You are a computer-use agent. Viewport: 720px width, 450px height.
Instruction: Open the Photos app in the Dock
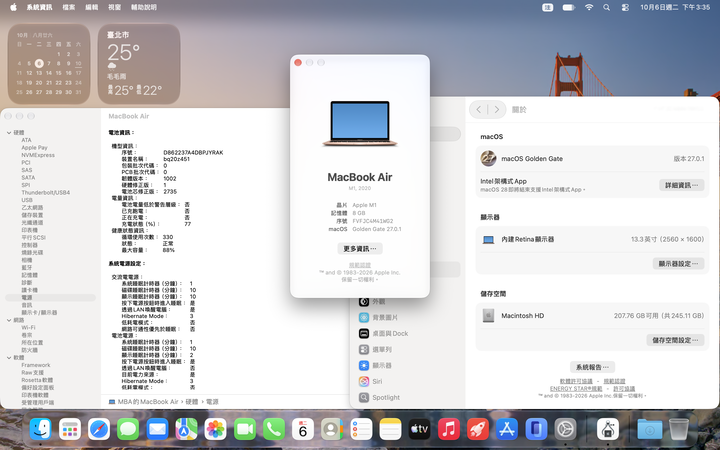click(215, 429)
